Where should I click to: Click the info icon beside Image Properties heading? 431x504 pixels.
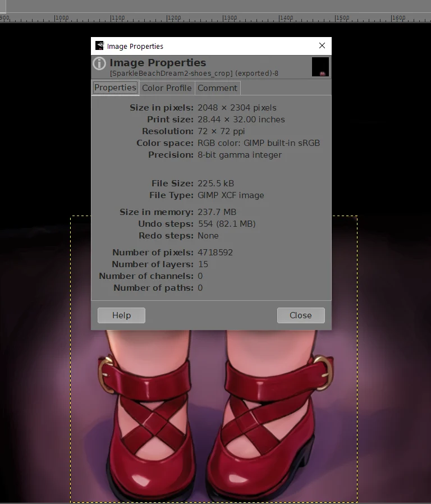(x=99, y=63)
